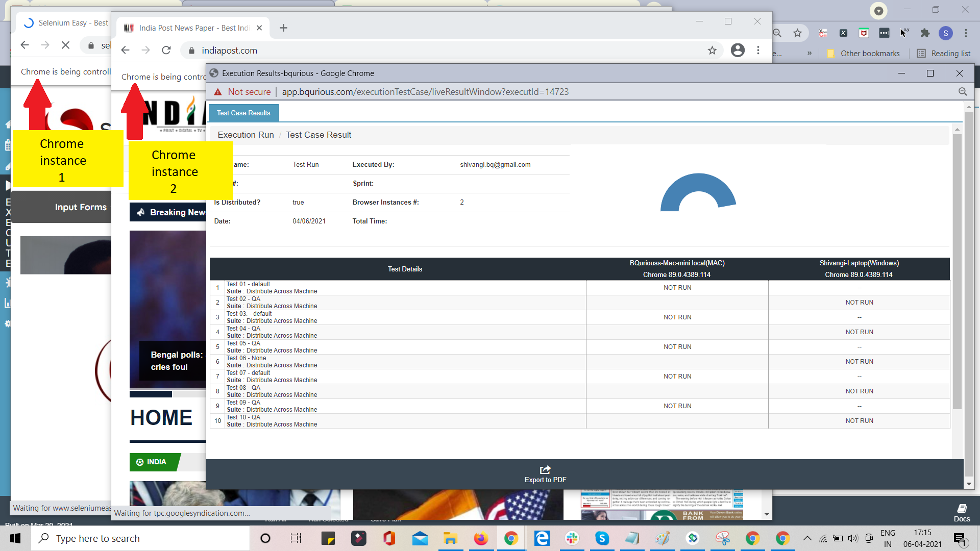This screenshot has height=551, width=980.
Task: Open the profile icon in India Post window
Action: point(738,50)
